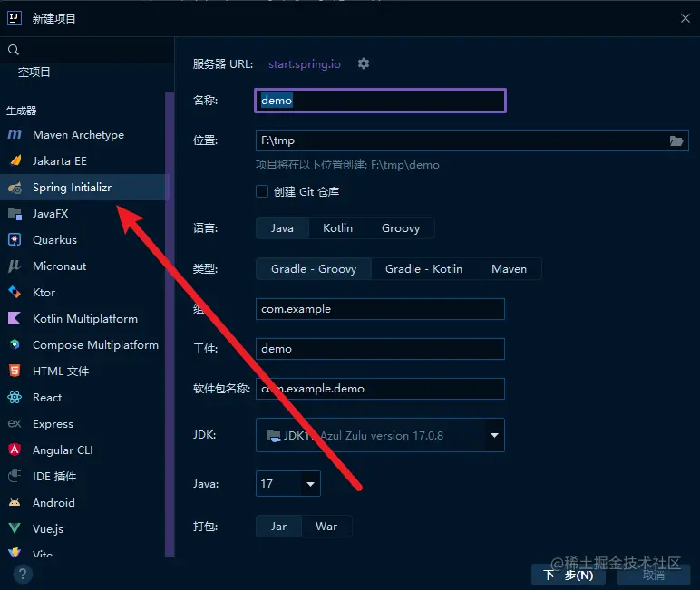The width and height of the screenshot is (700, 590).
Task: Click the Spring Initializr icon
Action: tap(15, 188)
